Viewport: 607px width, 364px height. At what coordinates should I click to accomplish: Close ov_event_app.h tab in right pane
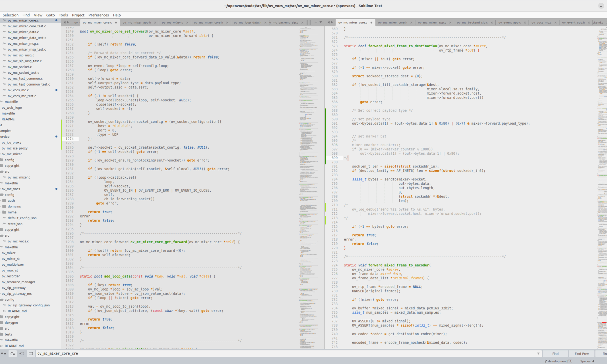(589, 22)
